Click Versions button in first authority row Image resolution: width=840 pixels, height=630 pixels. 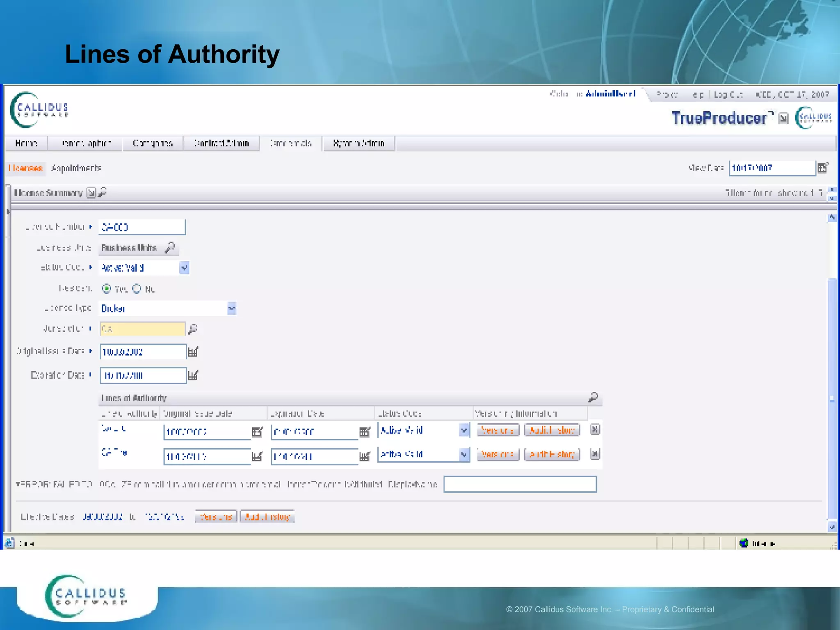click(498, 430)
